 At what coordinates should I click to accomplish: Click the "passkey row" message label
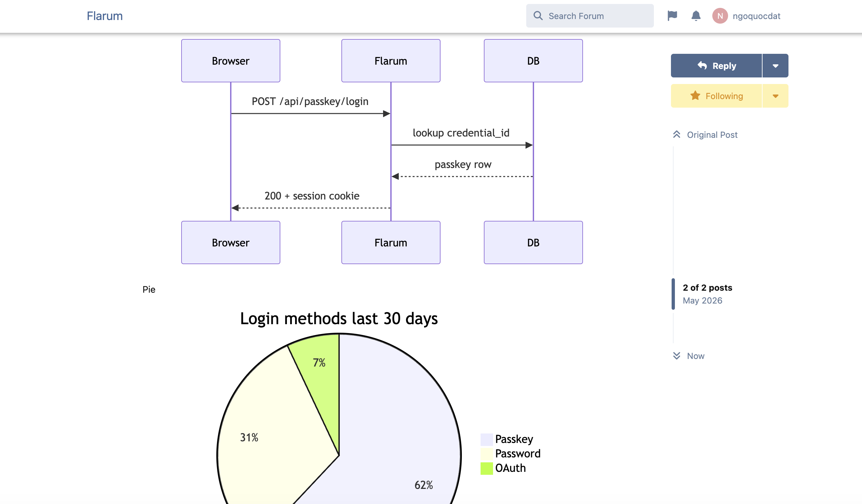pyautogui.click(x=463, y=164)
